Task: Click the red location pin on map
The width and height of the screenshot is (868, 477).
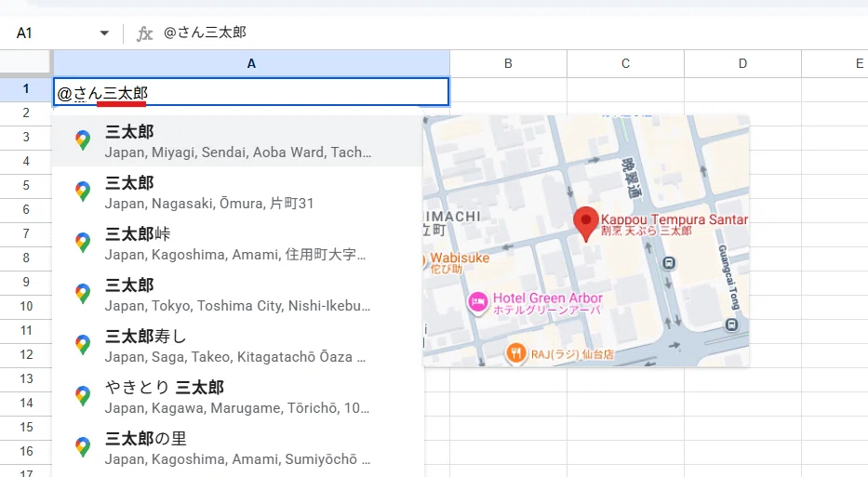Action: pos(586,224)
